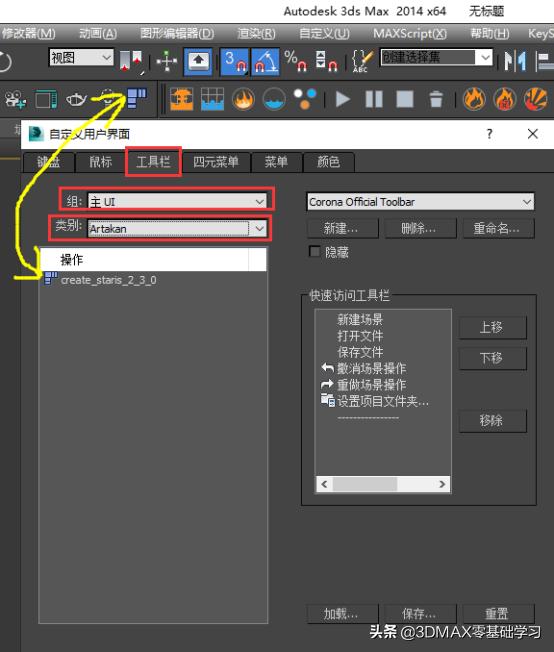The image size is (554, 652).
Task: Open Edit Named Selection Sets
Action: click(x=362, y=62)
